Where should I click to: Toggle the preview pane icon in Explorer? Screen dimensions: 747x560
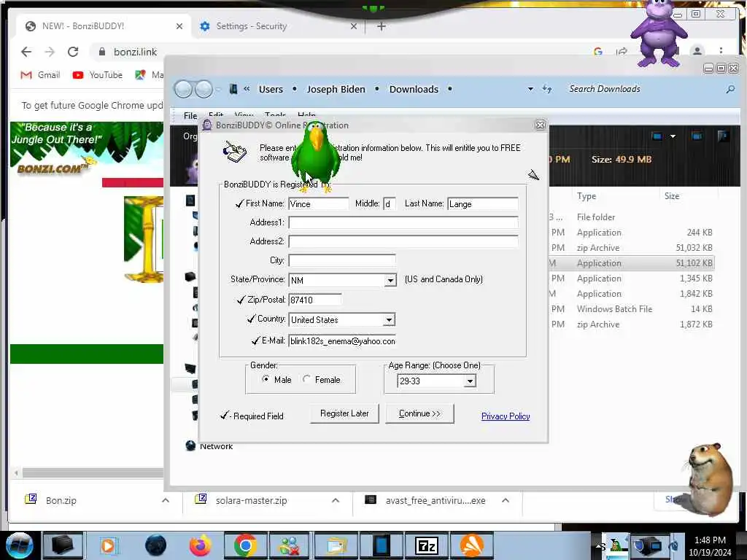697,136
